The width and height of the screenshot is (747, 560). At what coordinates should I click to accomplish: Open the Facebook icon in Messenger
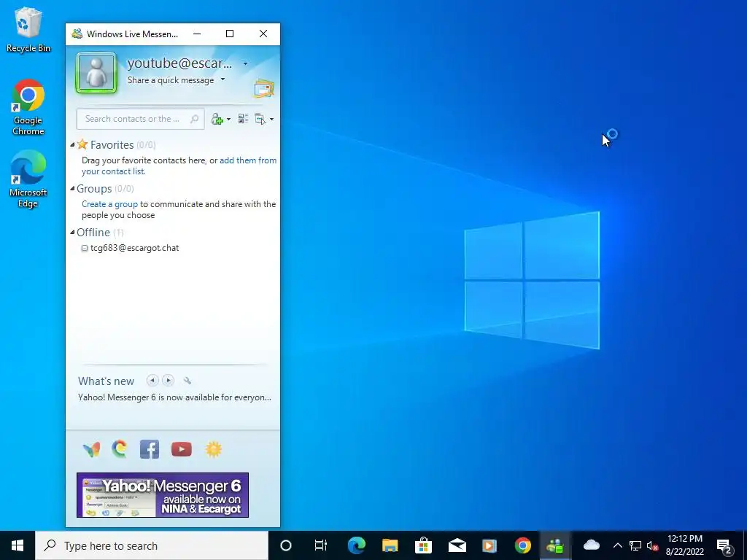[x=149, y=449]
